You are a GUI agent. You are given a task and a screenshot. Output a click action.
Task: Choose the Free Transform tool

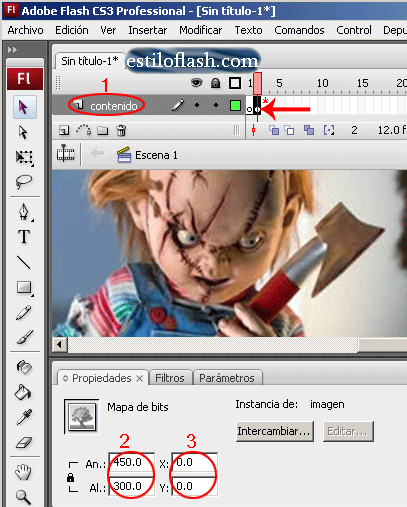coord(24,157)
